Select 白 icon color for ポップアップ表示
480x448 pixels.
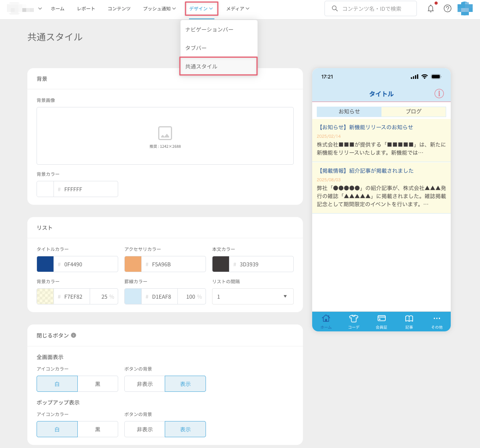(x=57, y=429)
